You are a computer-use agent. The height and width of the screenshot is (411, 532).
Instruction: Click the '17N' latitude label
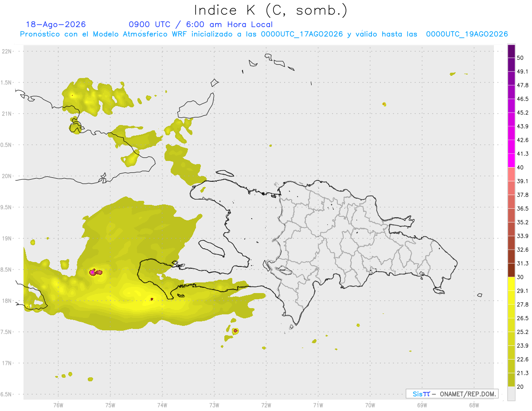point(7,363)
